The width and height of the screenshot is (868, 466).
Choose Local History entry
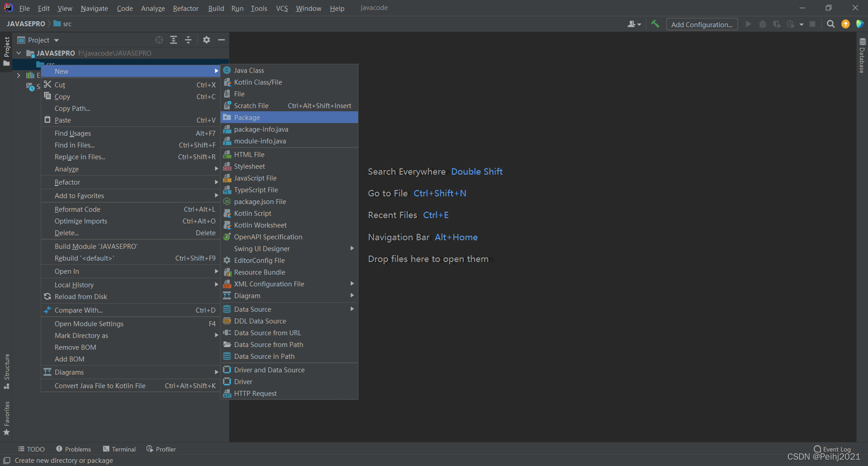[130, 285]
